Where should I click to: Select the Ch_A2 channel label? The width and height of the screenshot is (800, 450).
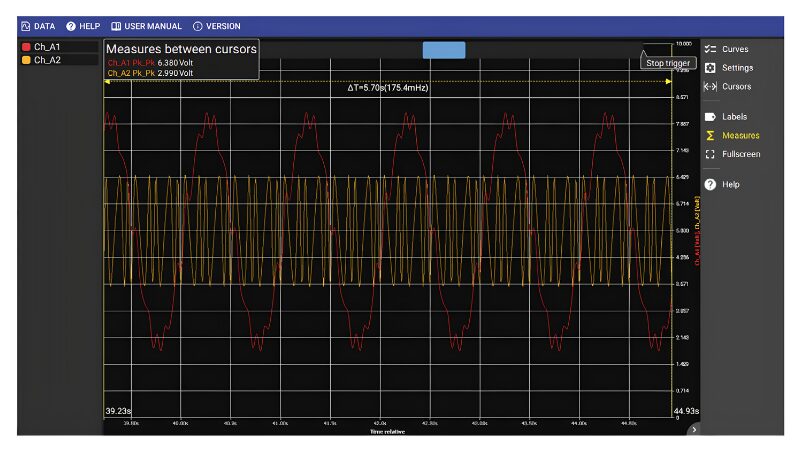(47, 60)
